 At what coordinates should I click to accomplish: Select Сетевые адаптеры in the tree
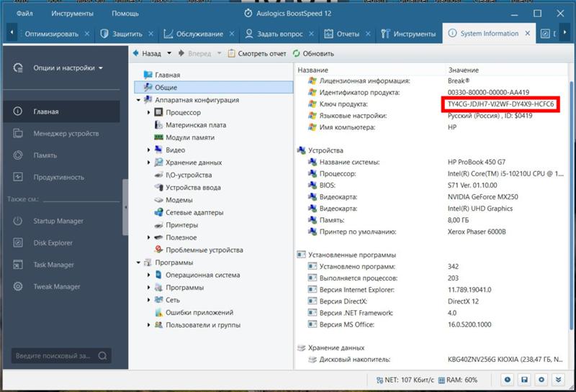(x=194, y=212)
